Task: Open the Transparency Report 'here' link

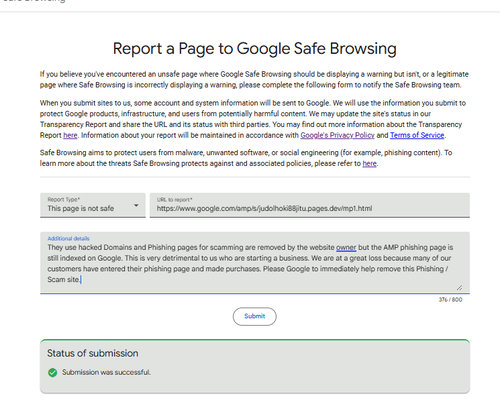Action: click(70, 135)
